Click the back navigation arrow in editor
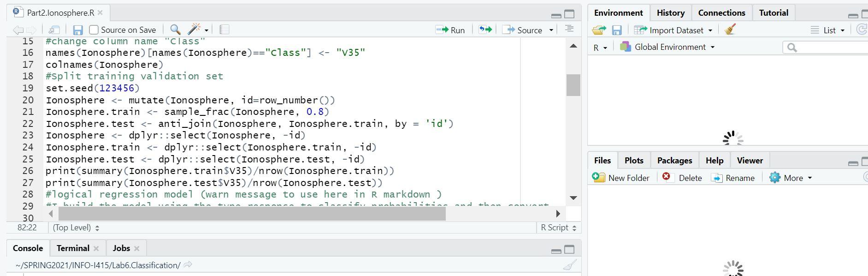This screenshot has height=276, width=868. (x=18, y=30)
